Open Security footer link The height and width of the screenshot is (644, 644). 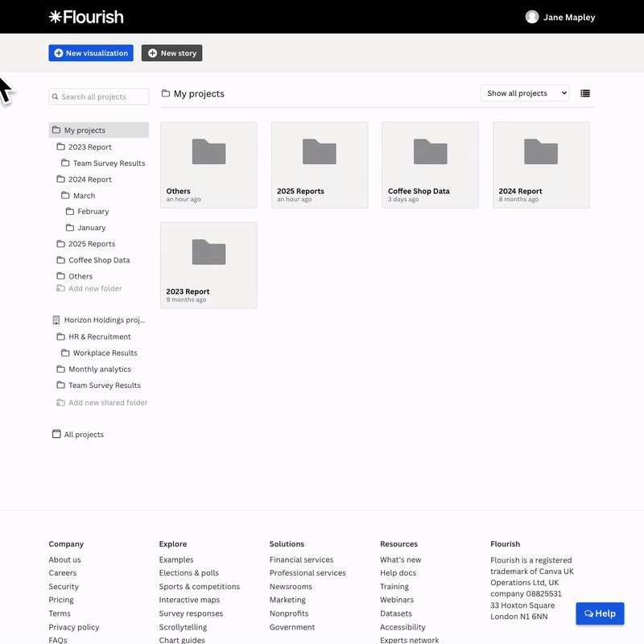[64, 587]
